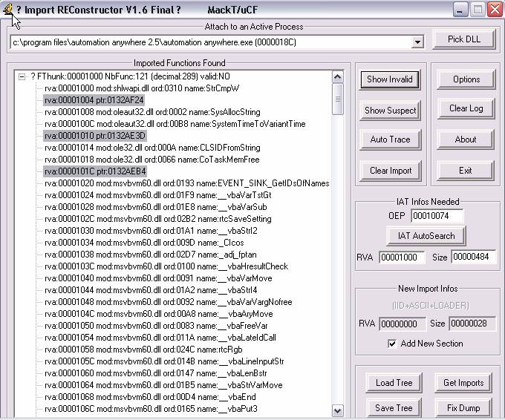This screenshot has height=420, width=505.
Task: Select the __vbaAryMove import row
Action: [x=158, y=314]
